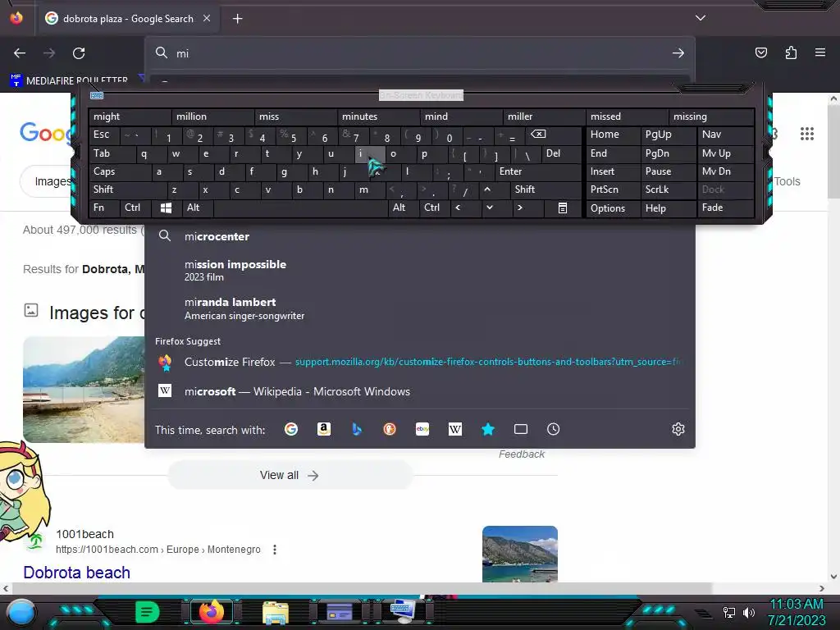Search history via the clock icon

pos(554,429)
